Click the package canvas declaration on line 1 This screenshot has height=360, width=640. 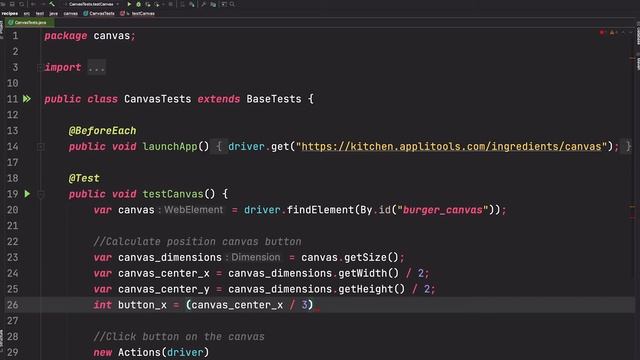90,36
